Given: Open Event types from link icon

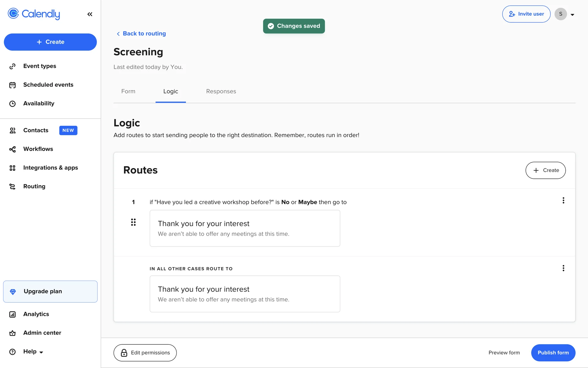Looking at the screenshot, I should 12,66.
